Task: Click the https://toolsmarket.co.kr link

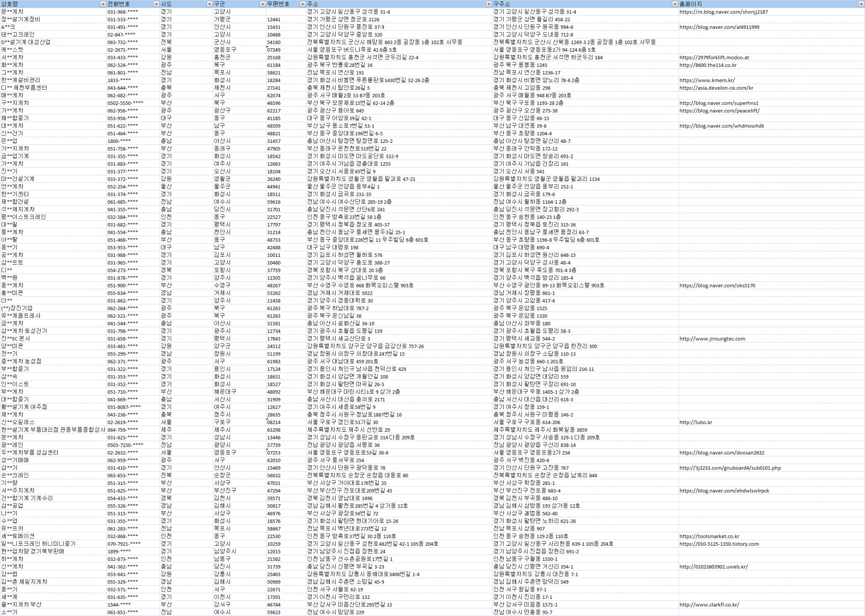Action: pyautogui.click(x=709, y=536)
